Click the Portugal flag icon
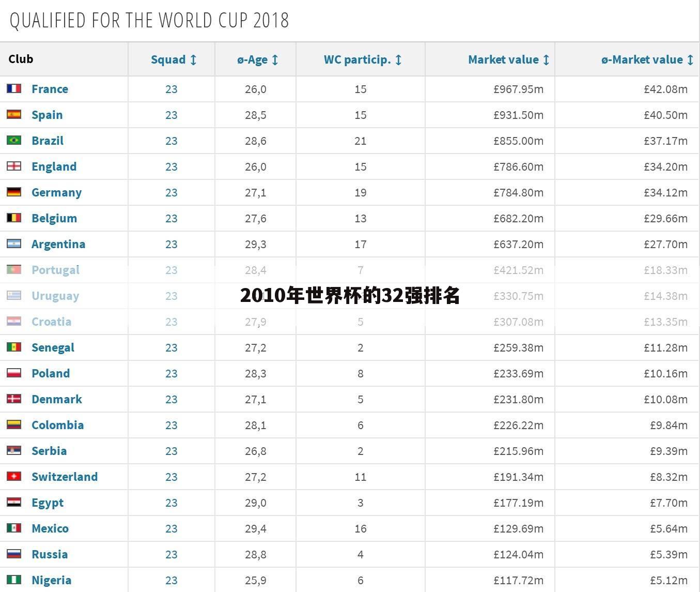 (x=14, y=269)
